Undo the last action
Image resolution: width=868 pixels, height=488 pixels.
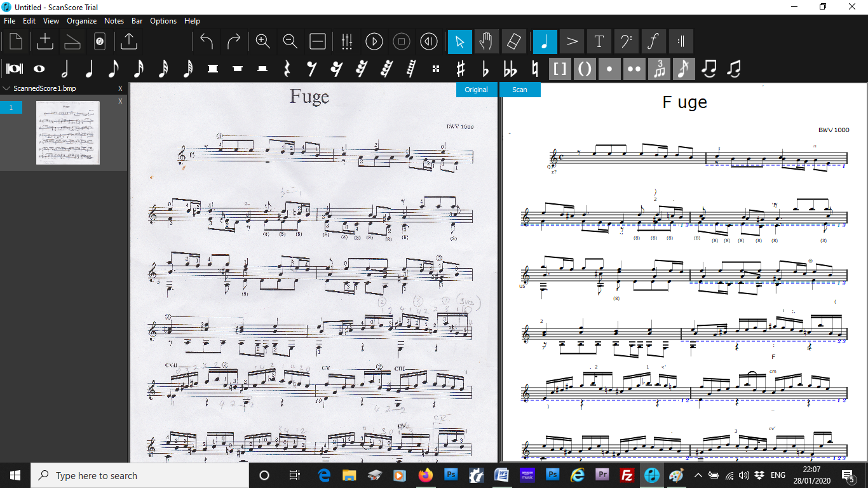pos(207,42)
